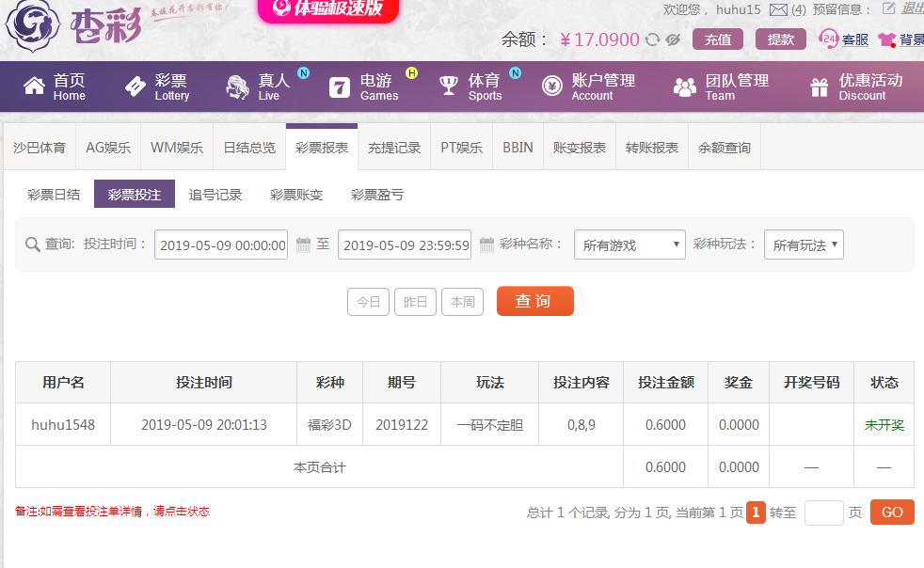Click the 客服 customer service link
This screenshot has height=568, width=924.
(855, 39)
